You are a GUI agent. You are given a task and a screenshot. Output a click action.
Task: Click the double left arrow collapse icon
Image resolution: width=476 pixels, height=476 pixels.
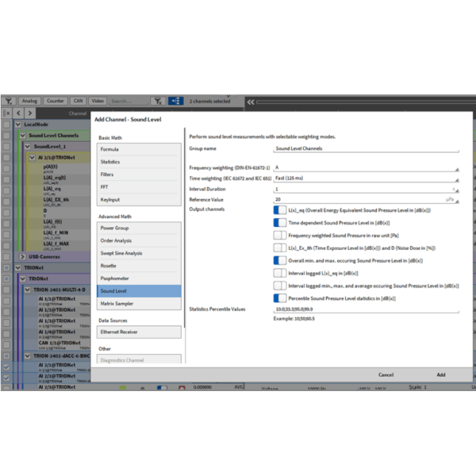[251, 102]
